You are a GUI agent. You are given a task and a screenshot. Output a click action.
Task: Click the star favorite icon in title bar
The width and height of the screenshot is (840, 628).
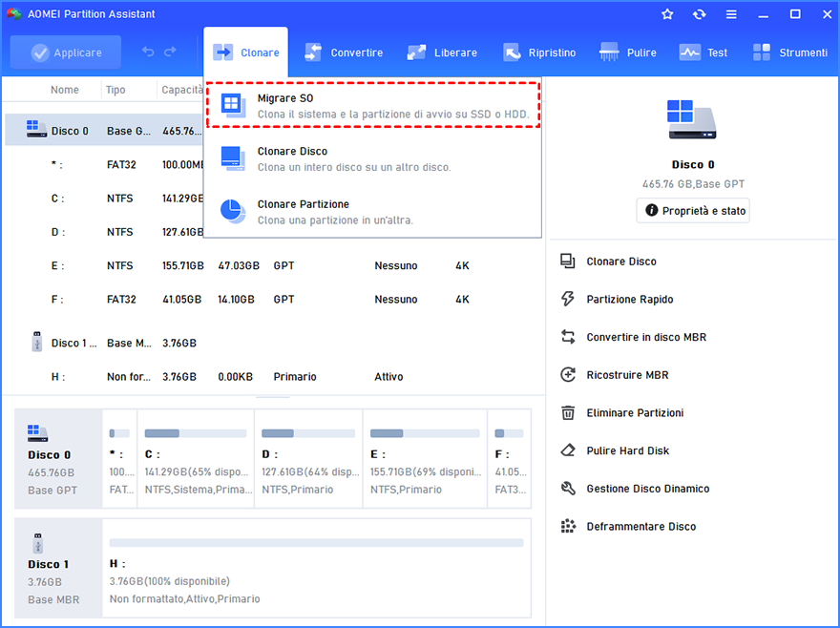pos(667,14)
